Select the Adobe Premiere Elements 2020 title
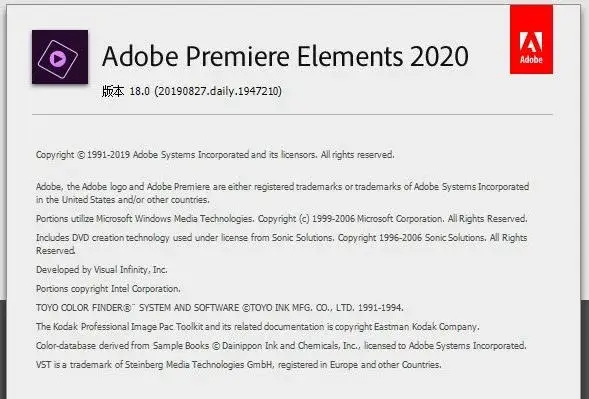 point(285,56)
